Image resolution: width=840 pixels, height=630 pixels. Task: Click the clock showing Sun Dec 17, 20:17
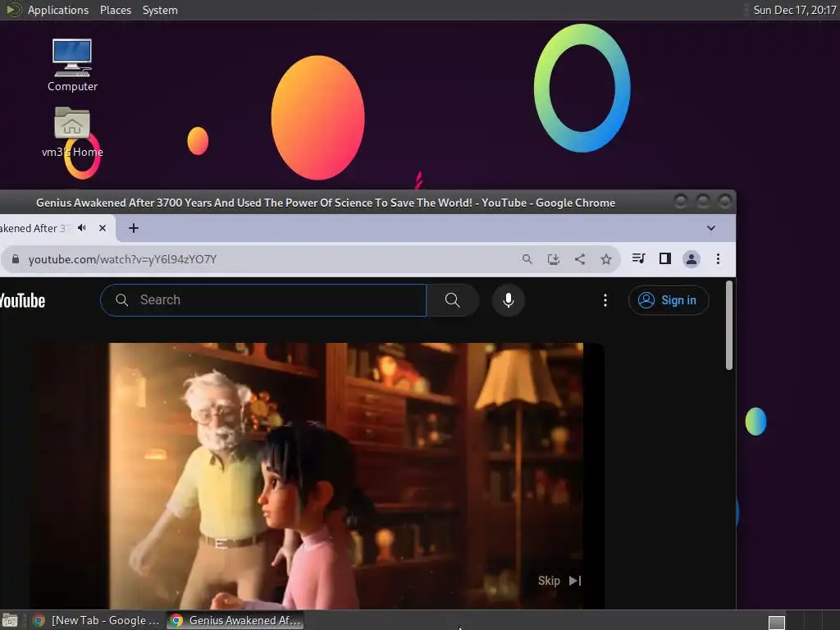coord(794,10)
